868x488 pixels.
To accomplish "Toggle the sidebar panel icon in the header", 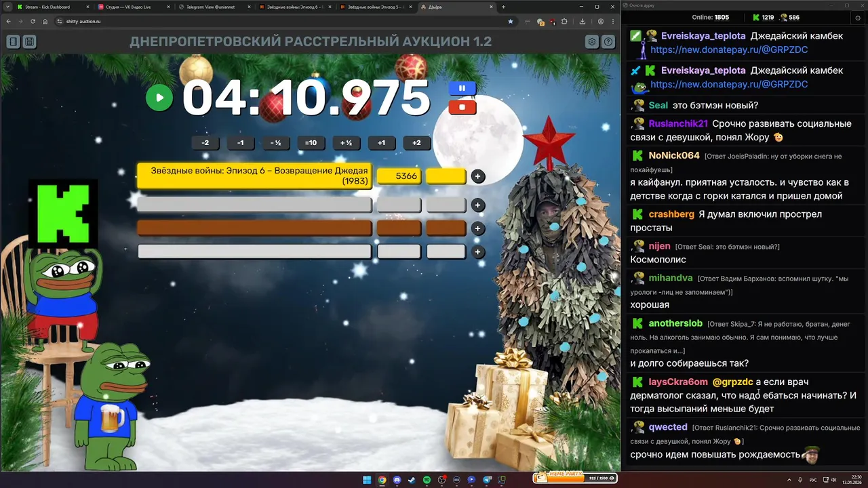I will [13, 42].
